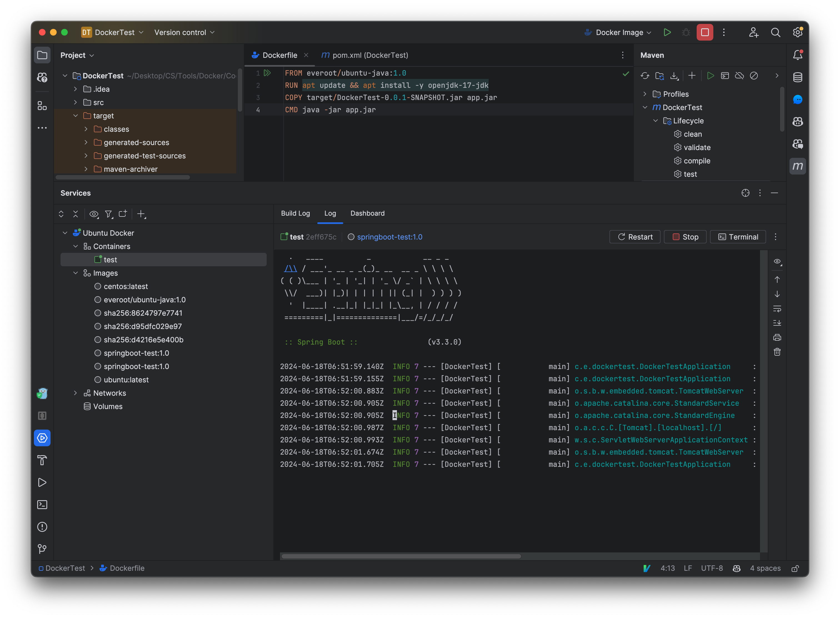Click the Services filter icon

pos(108,214)
